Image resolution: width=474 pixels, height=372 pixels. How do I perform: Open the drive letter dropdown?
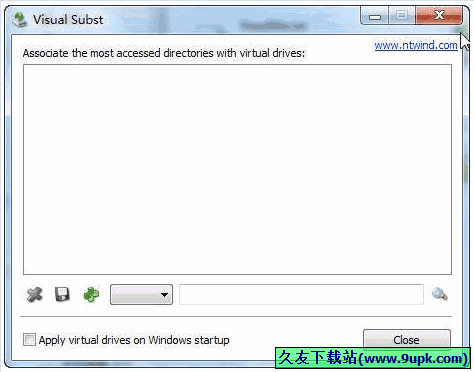(x=141, y=295)
